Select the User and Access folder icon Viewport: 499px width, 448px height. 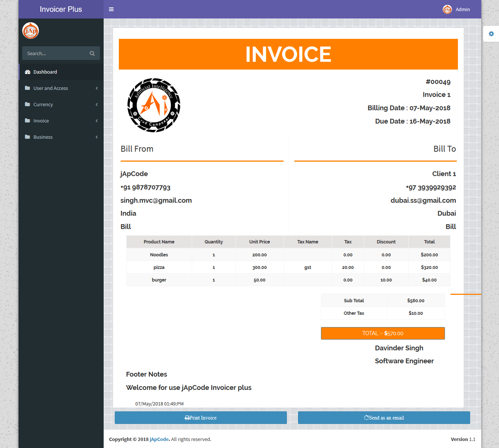27,88
